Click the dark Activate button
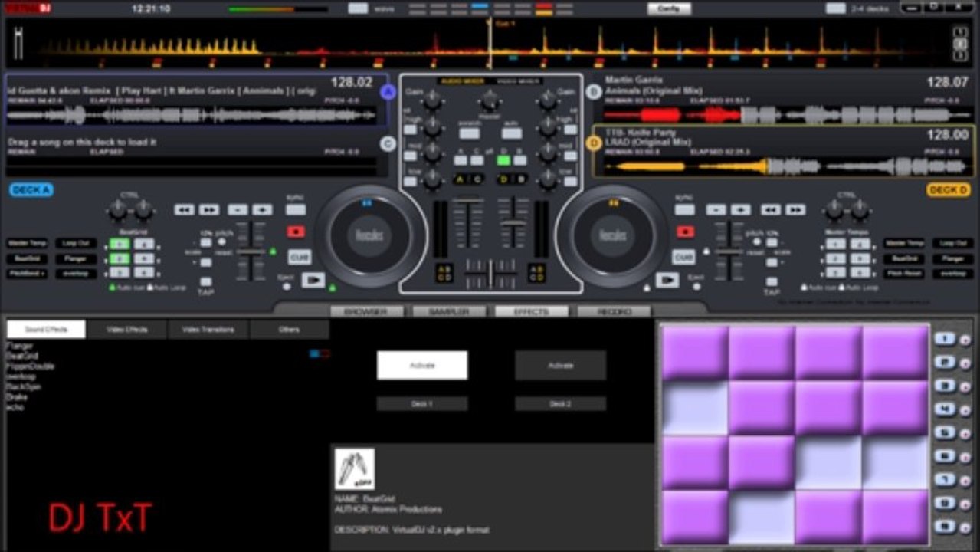 (x=560, y=365)
